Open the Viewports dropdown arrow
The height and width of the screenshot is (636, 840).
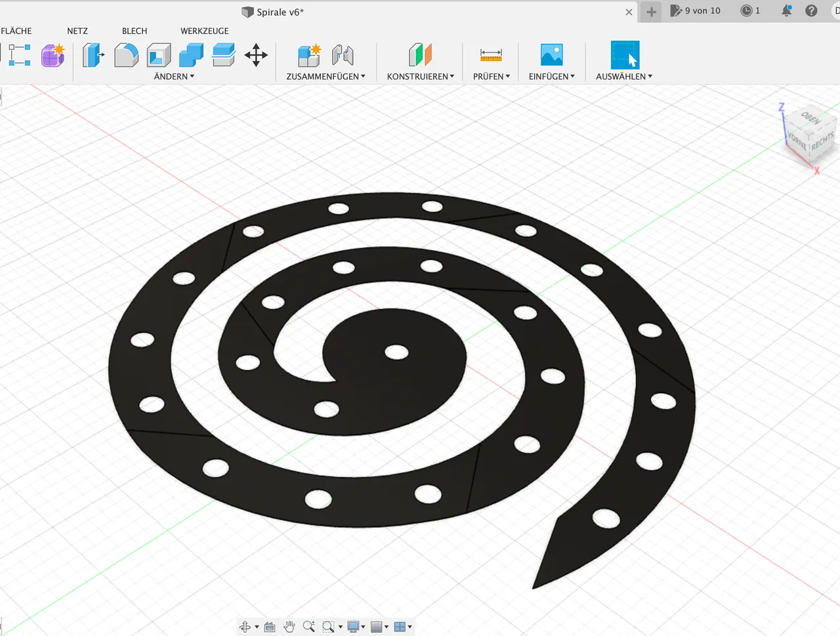[x=410, y=627]
